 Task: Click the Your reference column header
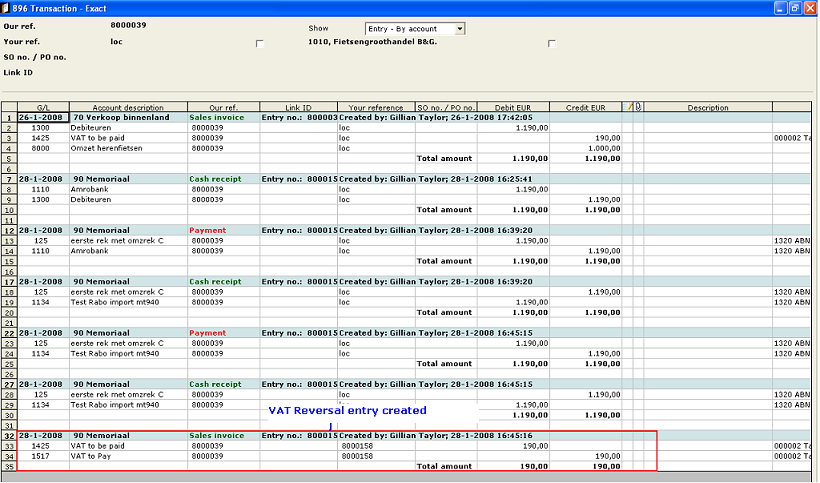point(375,107)
